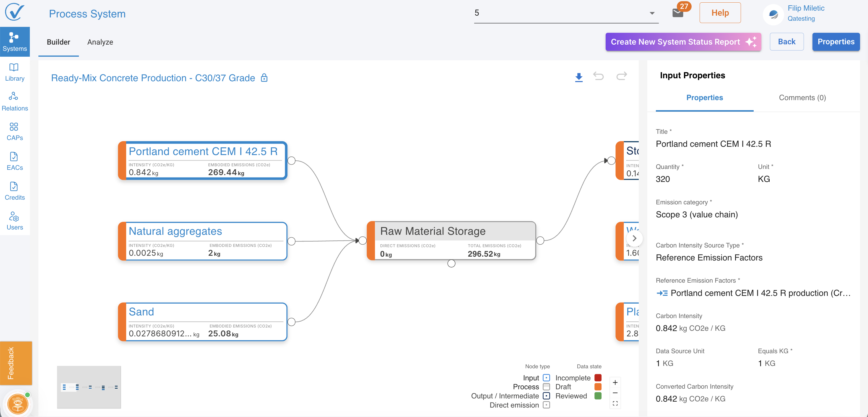Viewport: 868px width, 417px height.
Task: Switch to the Analyze tab
Action: (100, 42)
